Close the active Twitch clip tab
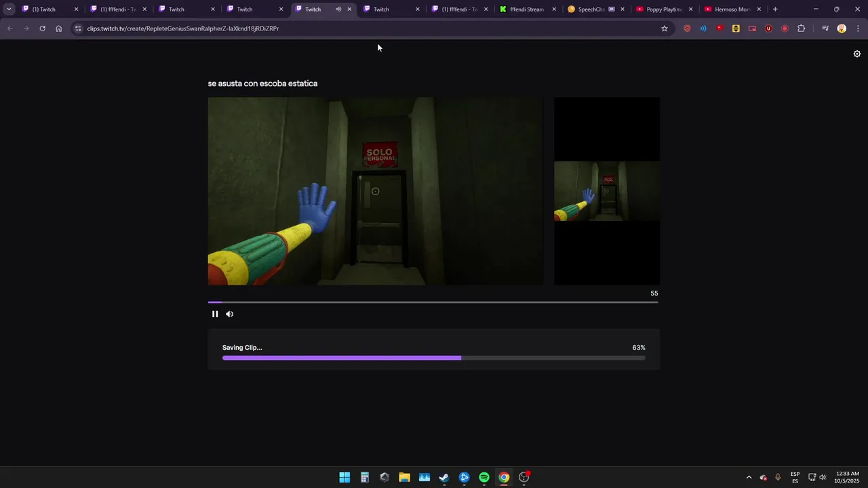Screen dimensions: 868x488 (x=350, y=9)
